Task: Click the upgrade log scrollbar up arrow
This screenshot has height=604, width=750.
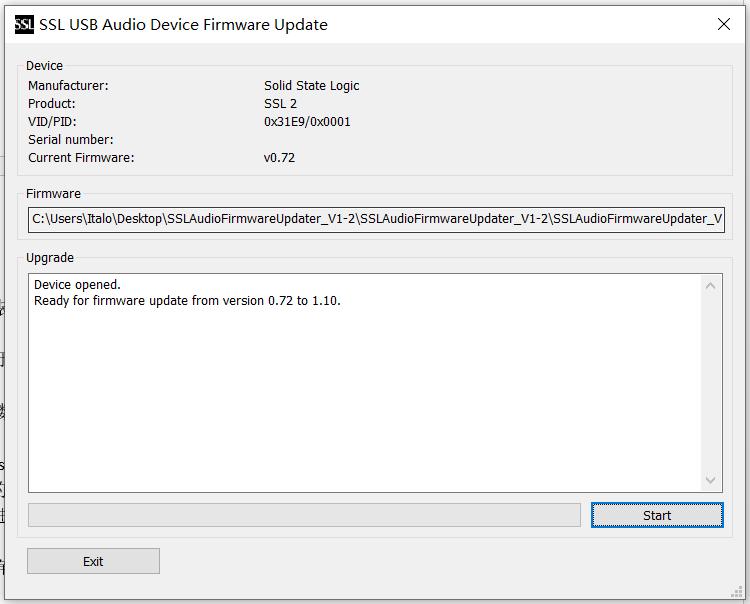Action: click(x=711, y=286)
